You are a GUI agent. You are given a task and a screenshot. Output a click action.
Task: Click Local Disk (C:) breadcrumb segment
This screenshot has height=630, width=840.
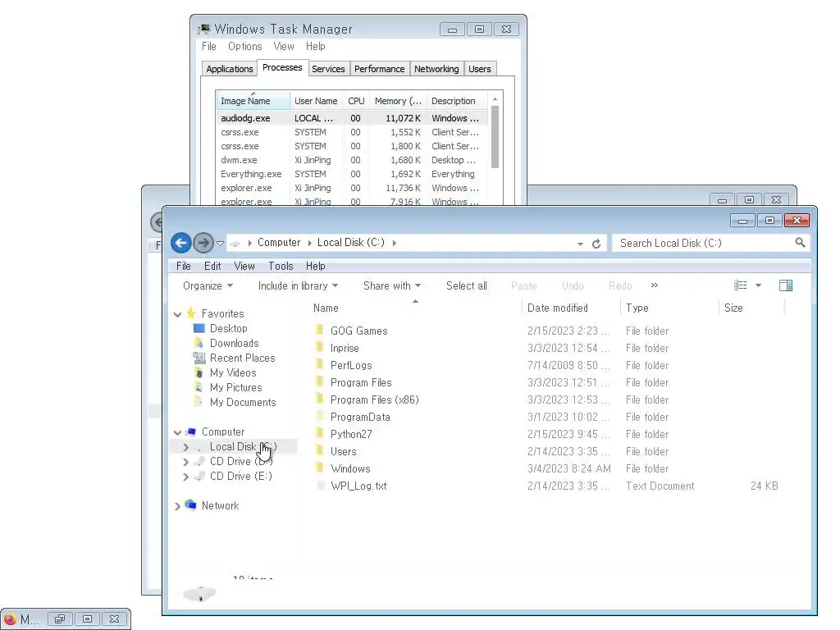[351, 243]
